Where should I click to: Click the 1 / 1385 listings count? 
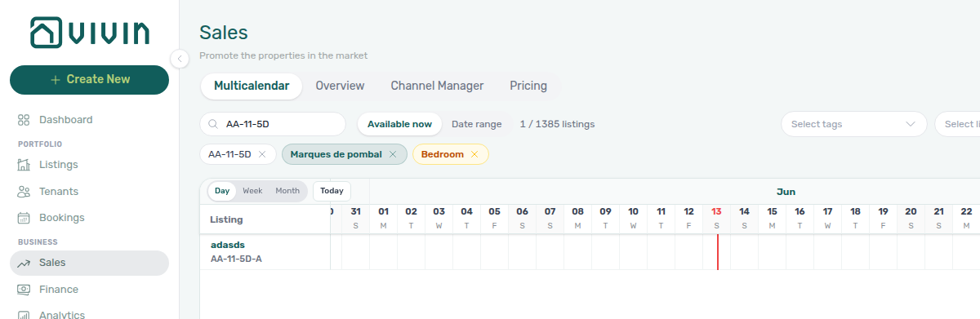click(557, 124)
